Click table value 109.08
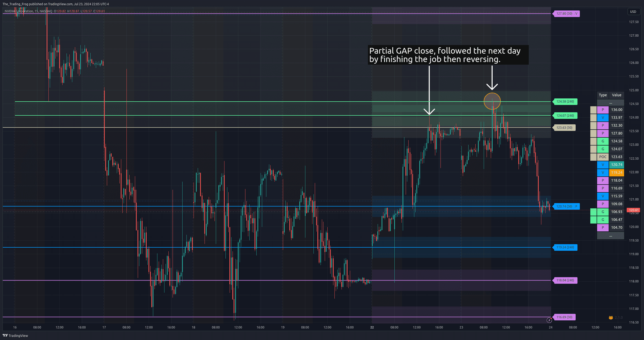644x340 pixels. click(x=617, y=204)
